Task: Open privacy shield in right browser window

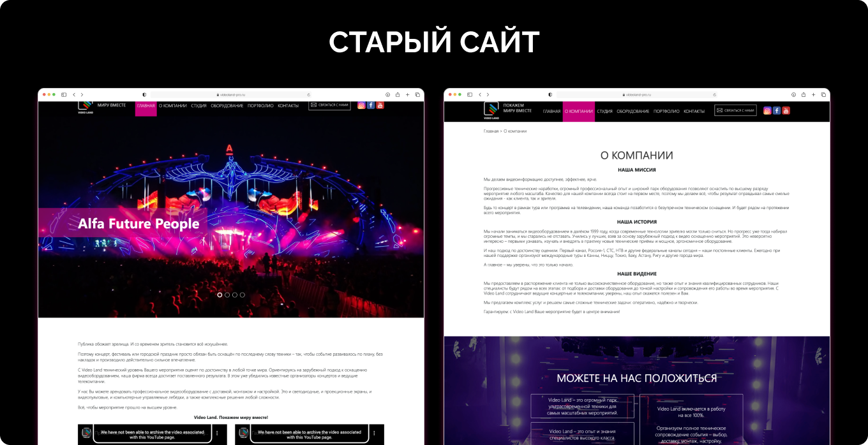Action: (550, 94)
